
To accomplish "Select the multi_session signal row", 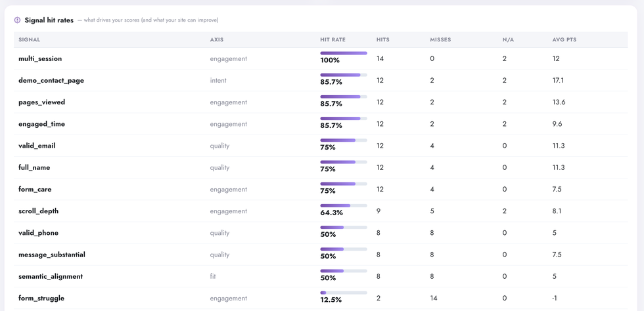I will (x=321, y=58).
